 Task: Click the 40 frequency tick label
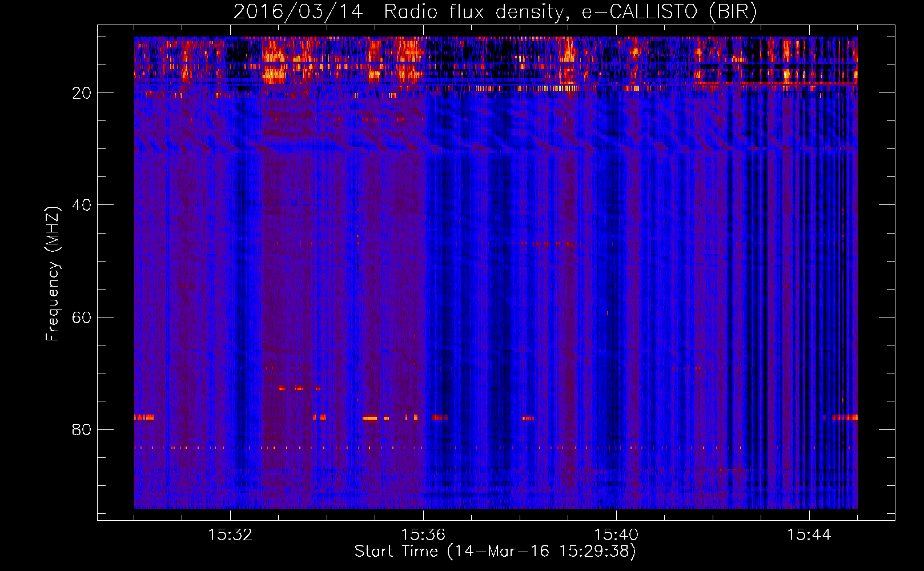[x=82, y=205]
